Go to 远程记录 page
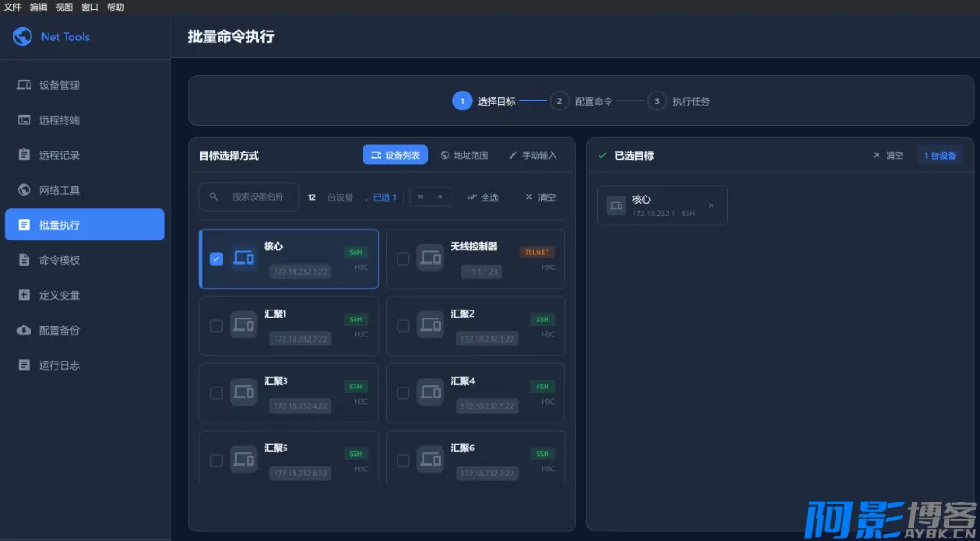 59,155
